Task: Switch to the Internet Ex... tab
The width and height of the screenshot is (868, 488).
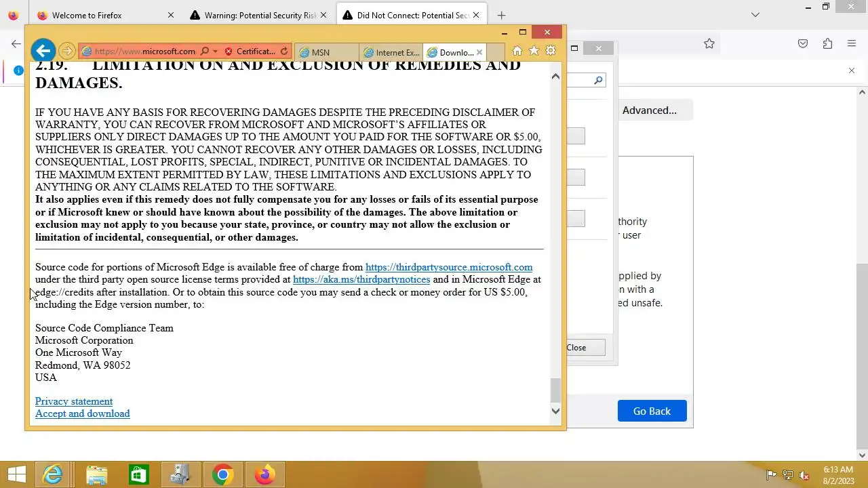Action: [x=391, y=52]
